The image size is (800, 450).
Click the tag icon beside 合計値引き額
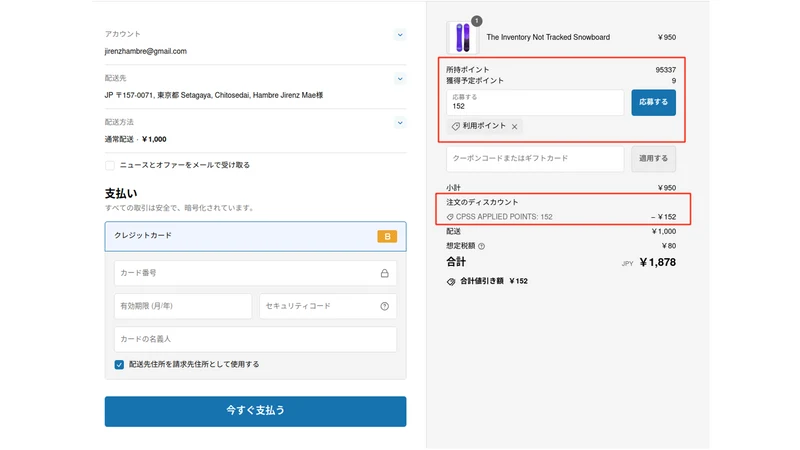(x=451, y=282)
